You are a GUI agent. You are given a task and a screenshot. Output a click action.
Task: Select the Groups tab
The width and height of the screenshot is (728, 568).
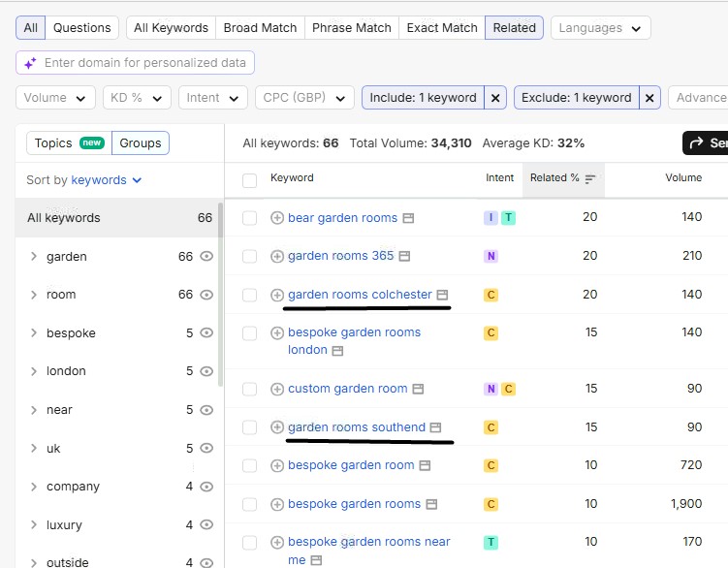tap(141, 143)
